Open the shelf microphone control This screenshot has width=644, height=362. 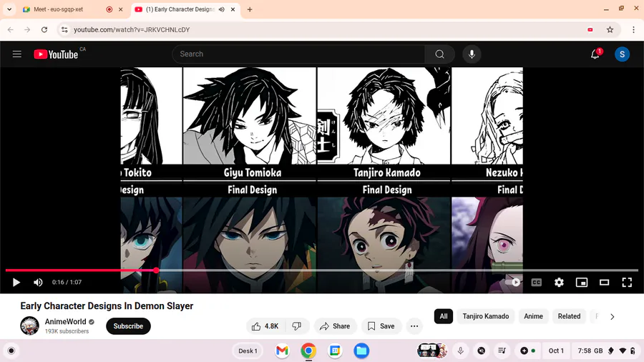[460, 351]
